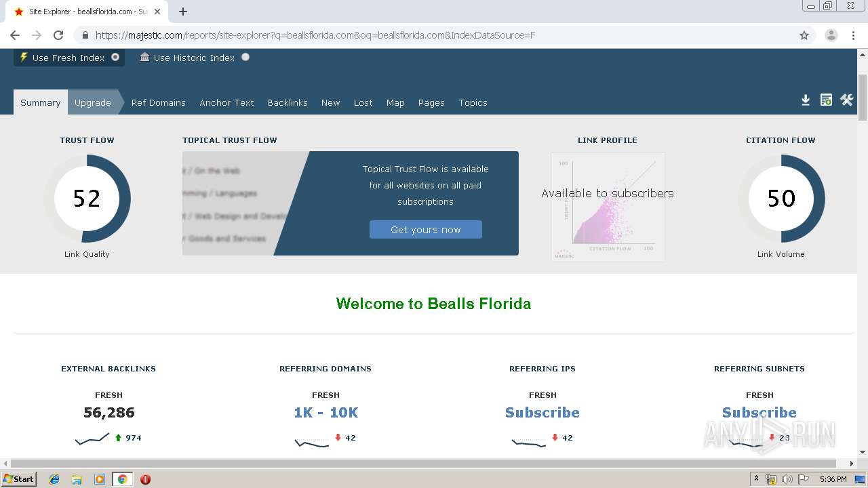
Task: Select Use Fresh Index radio button
Action: click(115, 57)
